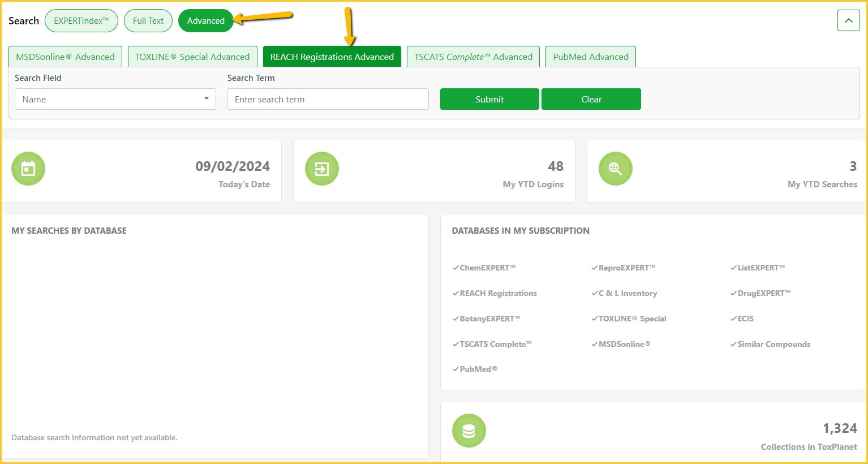
Task: Switch to Full Text search mode
Action: click(148, 21)
